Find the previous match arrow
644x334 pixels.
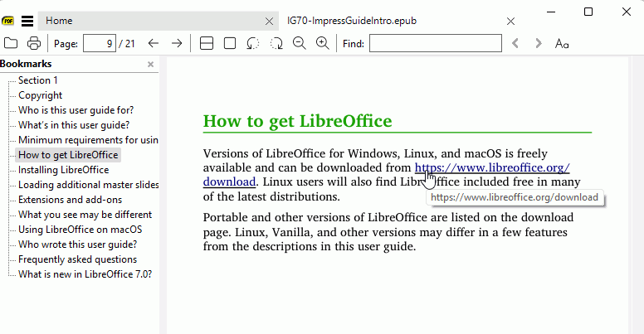pyautogui.click(x=515, y=43)
